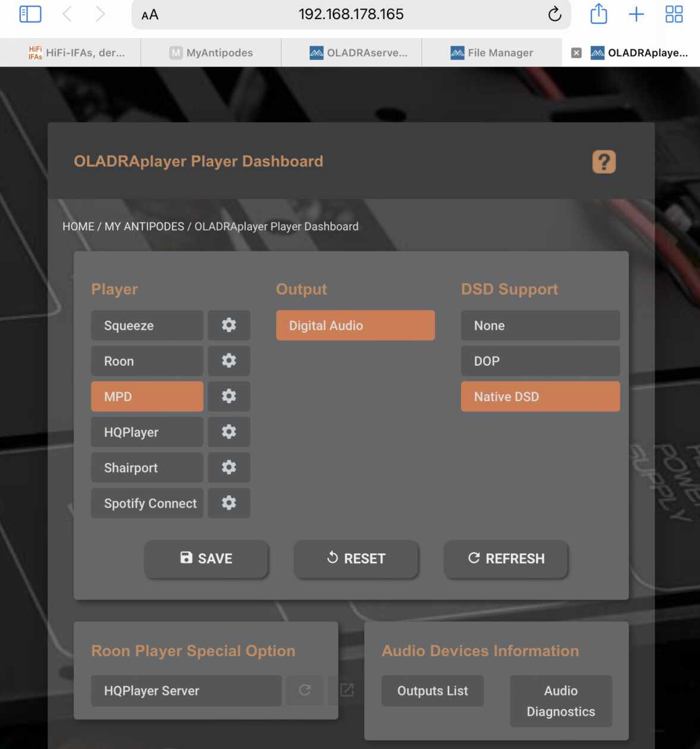Switch to the File Manager tab
This screenshot has width=700, height=749.
492,53
